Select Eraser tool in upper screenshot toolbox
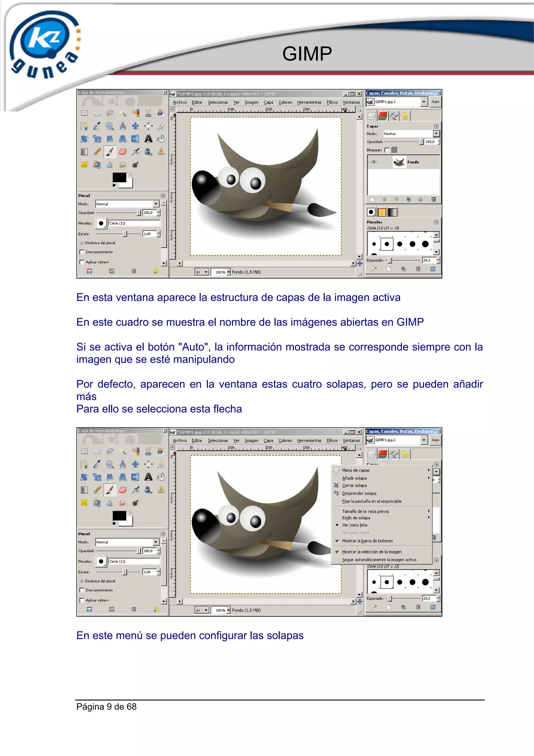This screenshot has width=534, height=756. coord(122,151)
